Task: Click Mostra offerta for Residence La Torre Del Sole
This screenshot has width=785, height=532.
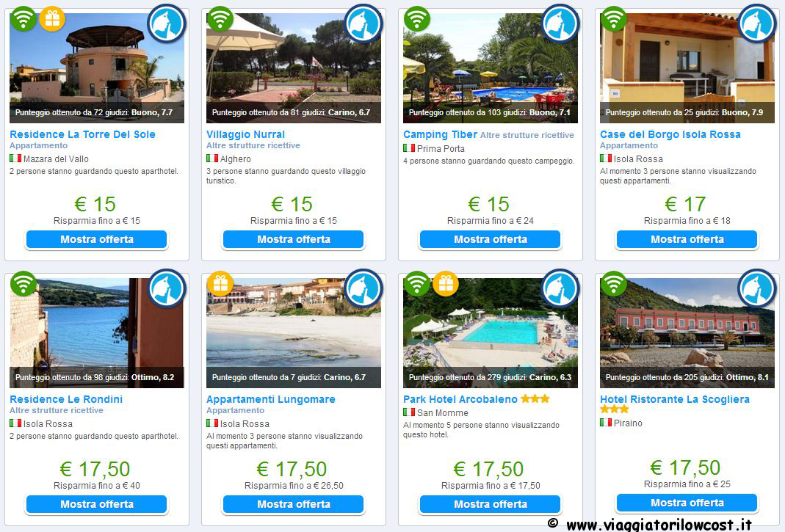Action: pos(97,240)
